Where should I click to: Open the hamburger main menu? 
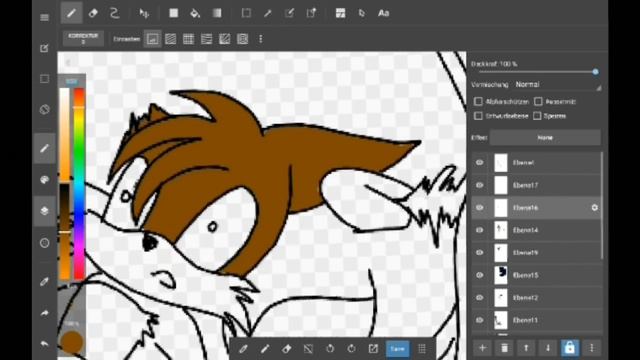pos(44,17)
